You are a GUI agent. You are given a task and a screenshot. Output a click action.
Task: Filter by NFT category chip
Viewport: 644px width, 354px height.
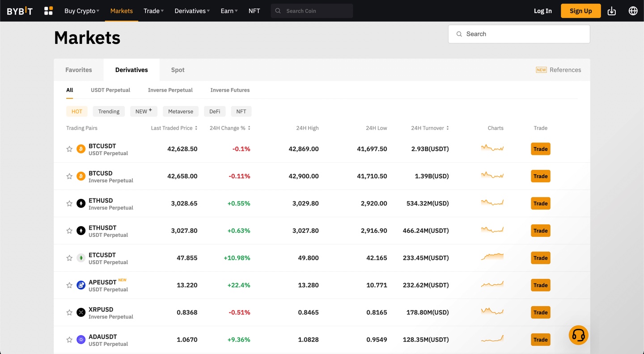tap(241, 111)
